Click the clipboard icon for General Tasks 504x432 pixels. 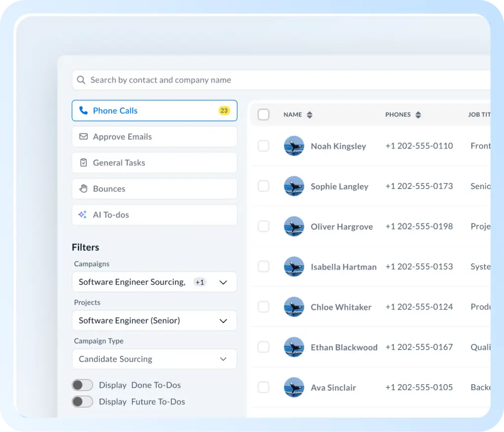[x=84, y=163]
